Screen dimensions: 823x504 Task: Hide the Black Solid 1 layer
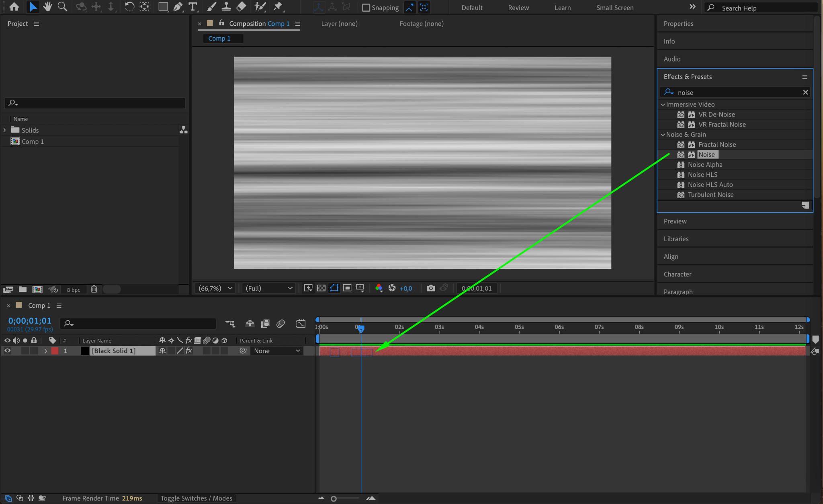[x=7, y=351]
